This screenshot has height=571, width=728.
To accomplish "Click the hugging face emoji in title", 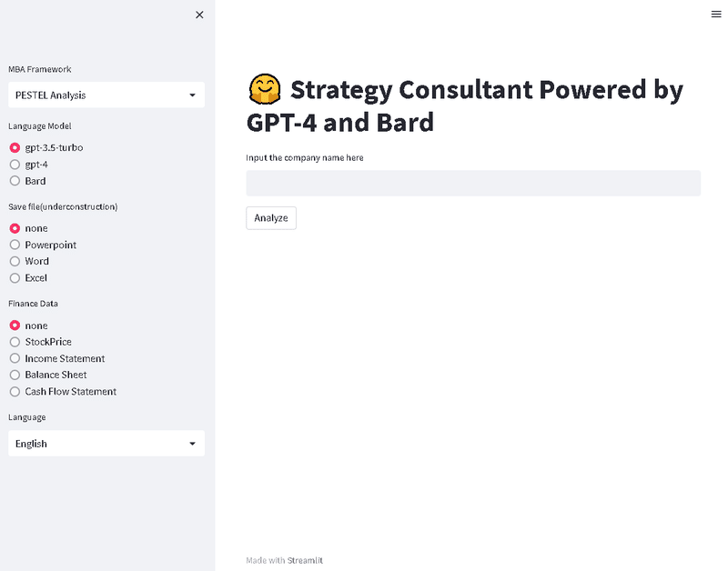I will [x=265, y=88].
